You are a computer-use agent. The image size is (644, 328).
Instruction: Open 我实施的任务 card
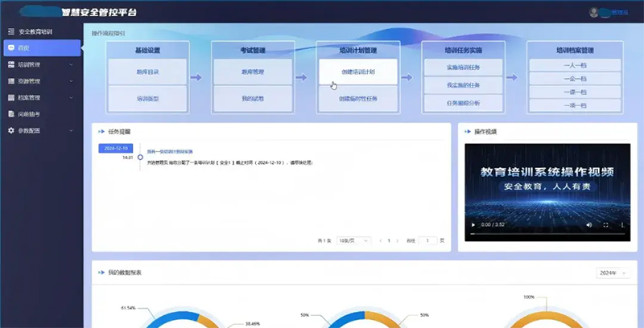point(464,85)
